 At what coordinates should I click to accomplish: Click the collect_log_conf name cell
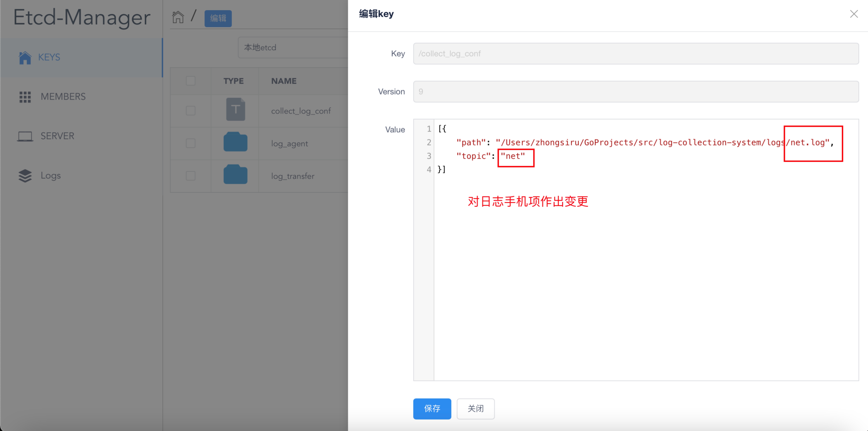(x=301, y=111)
